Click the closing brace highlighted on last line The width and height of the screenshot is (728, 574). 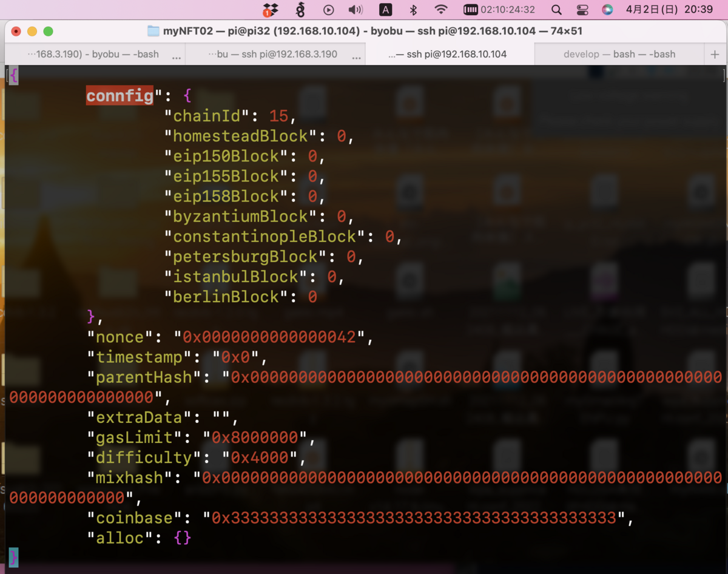point(14,557)
